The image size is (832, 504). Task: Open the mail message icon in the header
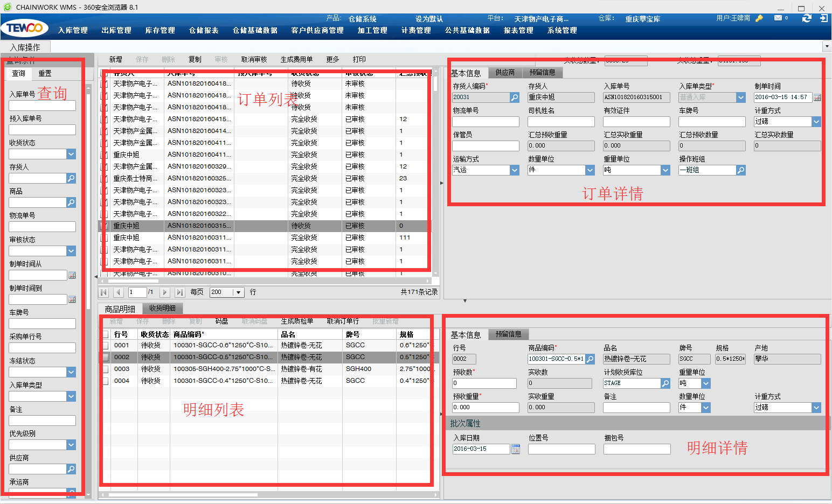point(778,18)
